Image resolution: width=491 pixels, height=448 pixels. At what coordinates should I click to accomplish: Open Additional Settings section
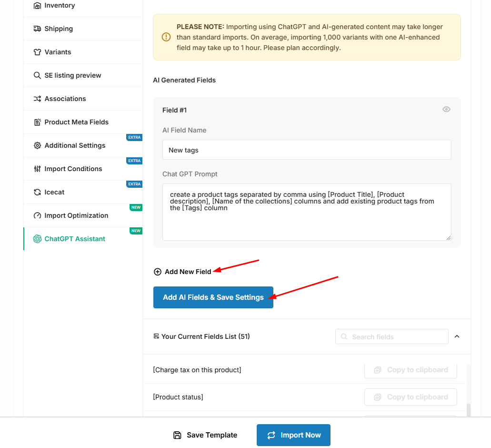(x=83, y=145)
